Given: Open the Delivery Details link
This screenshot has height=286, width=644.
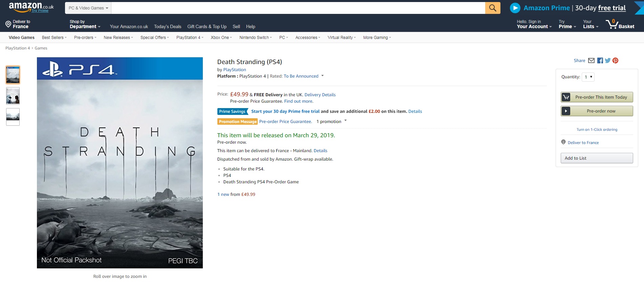Looking at the screenshot, I should 320,95.
